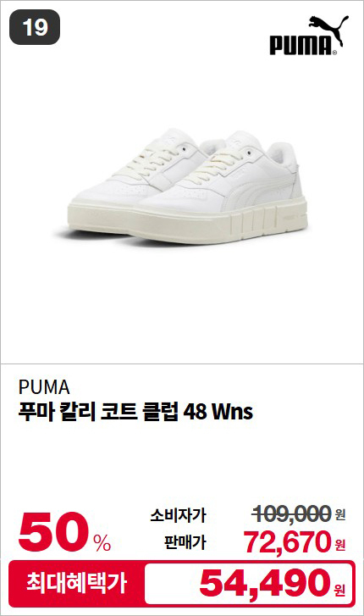Click the 원 symbol after 72,670
The image size is (364, 616).
point(340,545)
